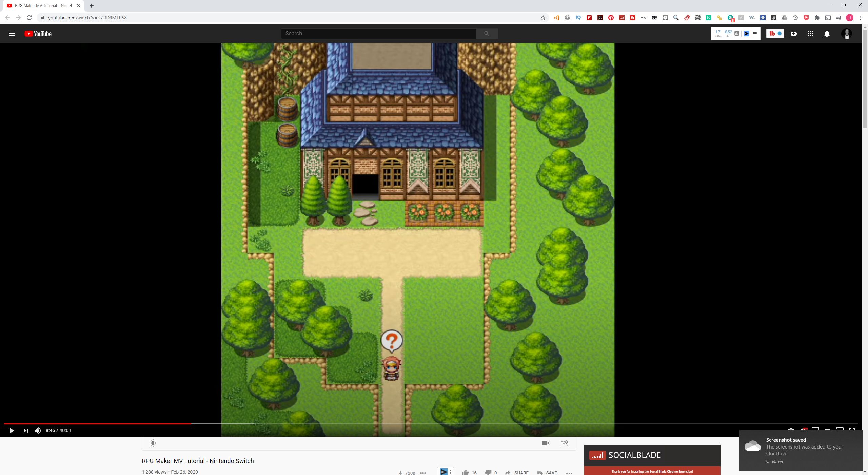Screen dimensions: 868x475
Task: Open the Pinterest save extension
Action: (611, 18)
